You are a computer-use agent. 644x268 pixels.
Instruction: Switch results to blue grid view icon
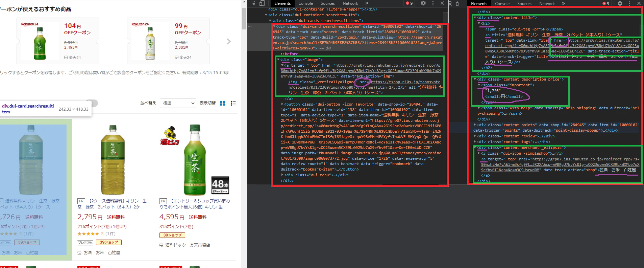[222, 103]
